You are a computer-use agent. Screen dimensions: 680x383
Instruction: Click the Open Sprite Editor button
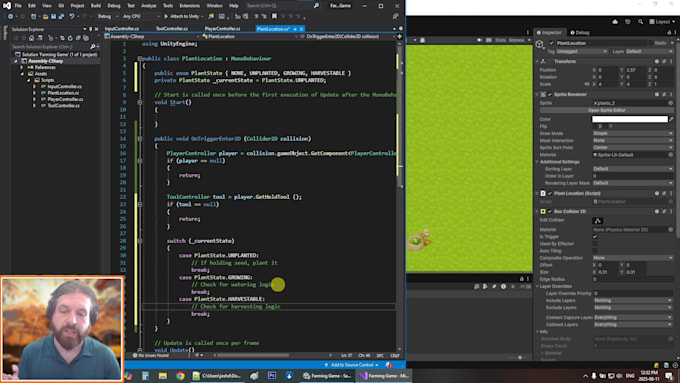point(606,110)
